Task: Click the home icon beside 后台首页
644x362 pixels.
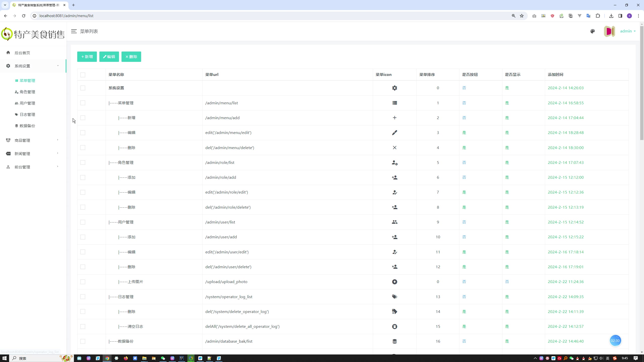Action: pyautogui.click(x=8, y=53)
